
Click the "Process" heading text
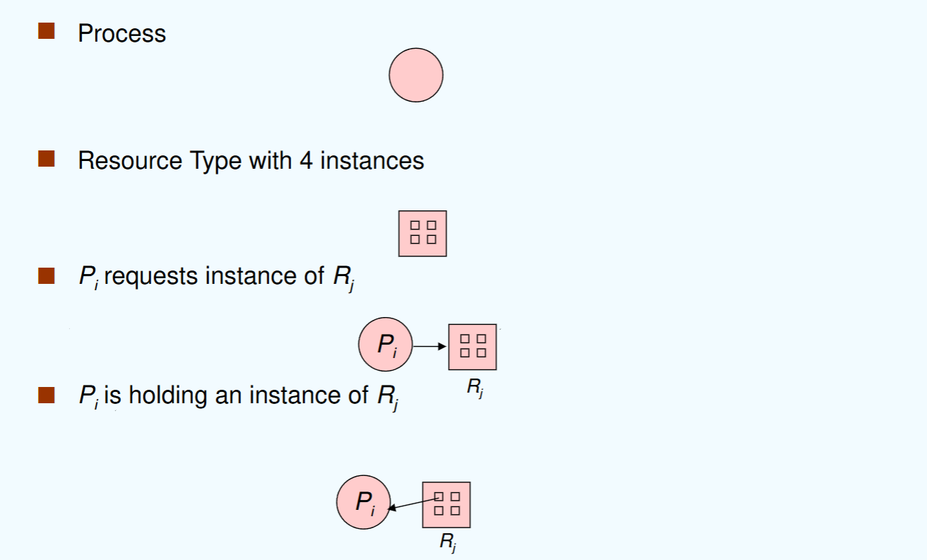coord(122,33)
